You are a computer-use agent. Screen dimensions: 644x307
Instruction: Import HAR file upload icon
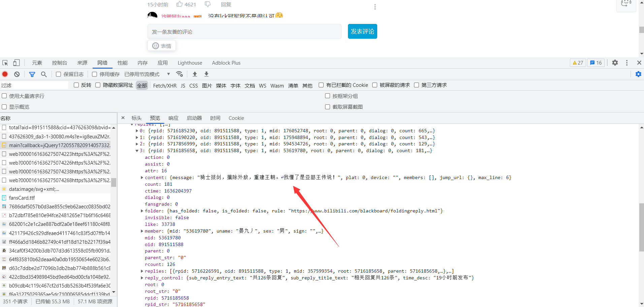[x=195, y=74]
